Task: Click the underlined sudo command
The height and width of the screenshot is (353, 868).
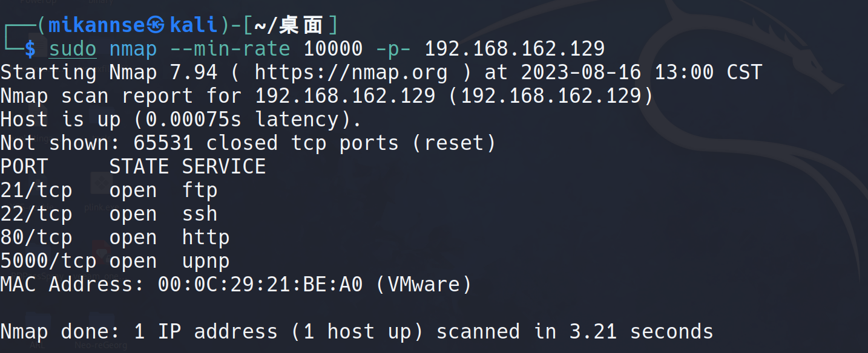Action: 73,49
